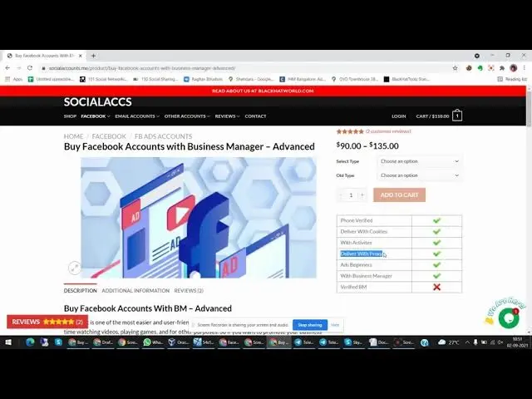
Task: Open Chrome's three-dot menu
Action: click(525, 68)
